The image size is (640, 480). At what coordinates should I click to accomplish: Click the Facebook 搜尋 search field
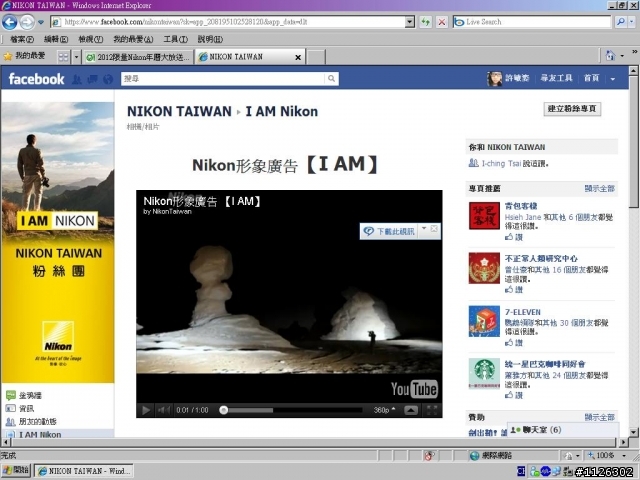coord(223,78)
